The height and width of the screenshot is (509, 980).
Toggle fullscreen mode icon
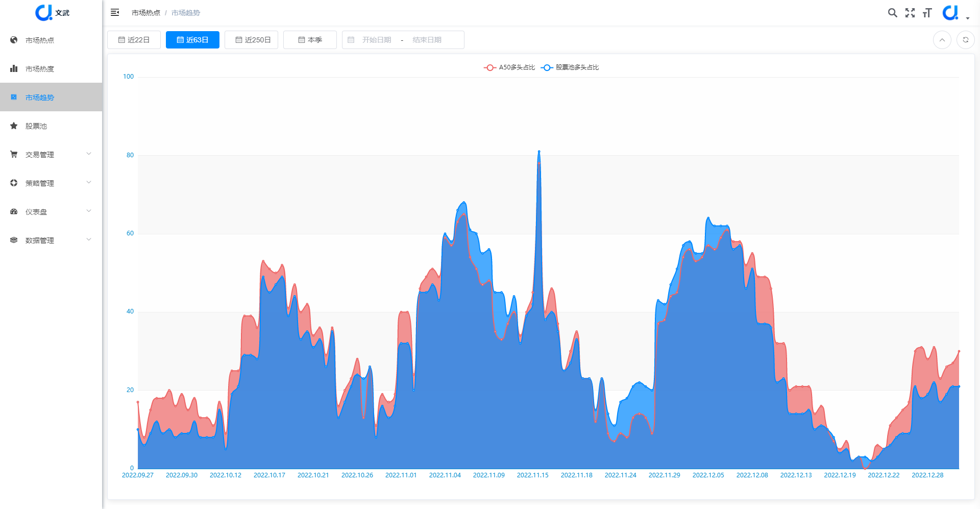tap(910, 13)
